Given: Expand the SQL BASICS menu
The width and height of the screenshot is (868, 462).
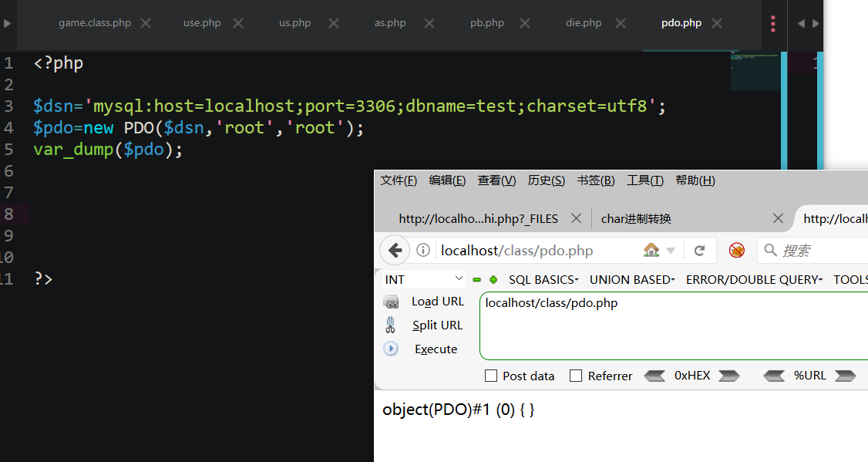Looking at the screenshot, I should [543, 280].
